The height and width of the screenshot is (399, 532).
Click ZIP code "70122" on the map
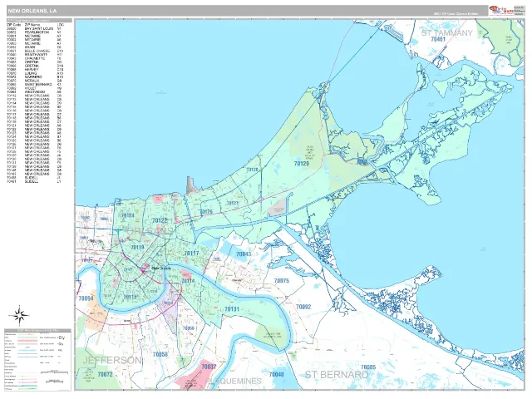coord(160,220)
